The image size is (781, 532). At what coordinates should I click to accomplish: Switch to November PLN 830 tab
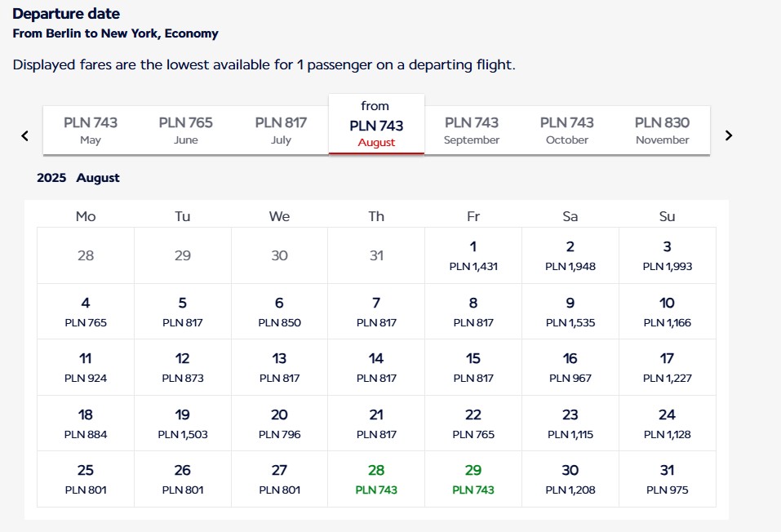click(663, 131)
